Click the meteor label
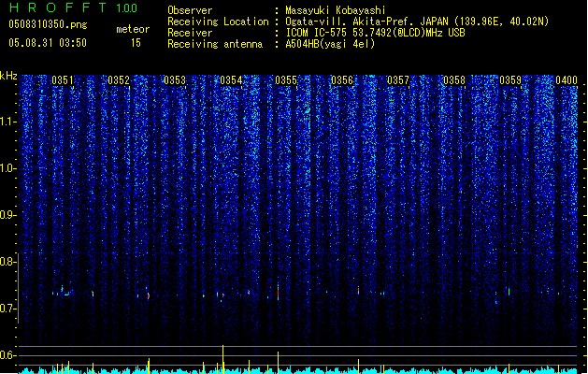Screen dimensions: 588x374 click(133, 29)
